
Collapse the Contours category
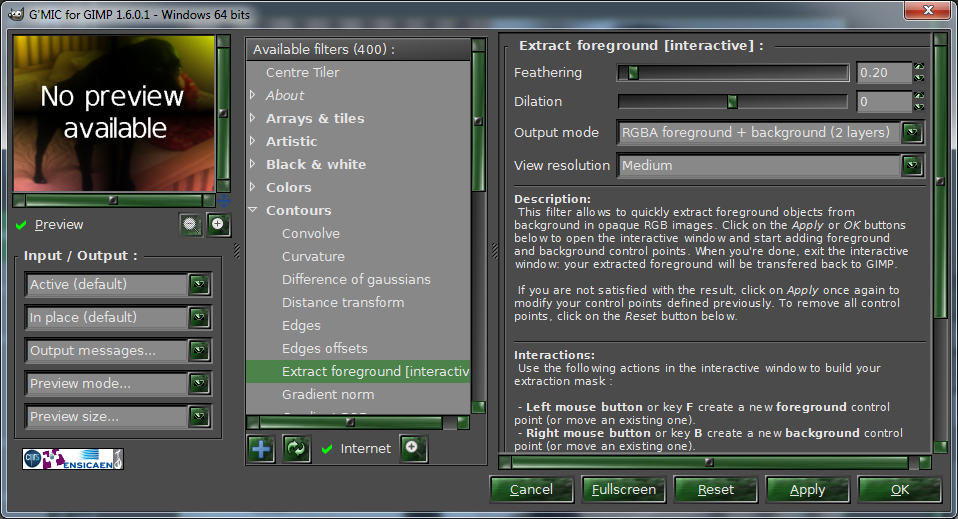253,210
